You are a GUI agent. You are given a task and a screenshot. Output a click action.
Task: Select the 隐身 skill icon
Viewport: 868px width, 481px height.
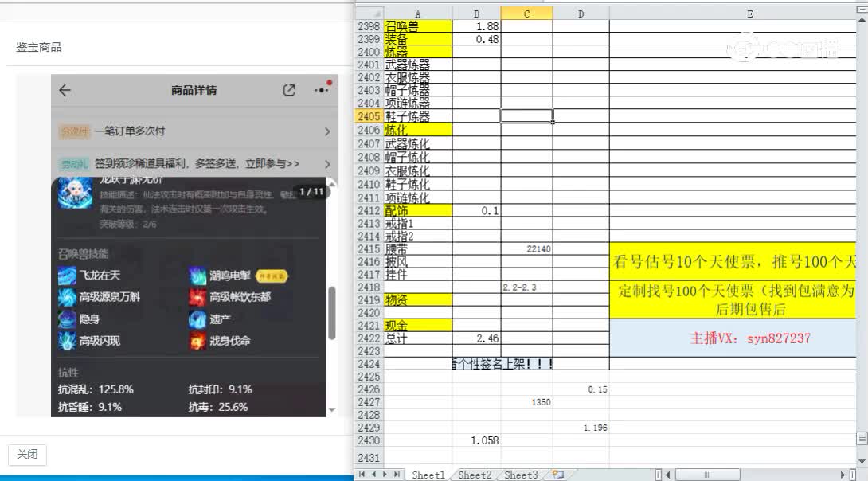tap(67, 319)
